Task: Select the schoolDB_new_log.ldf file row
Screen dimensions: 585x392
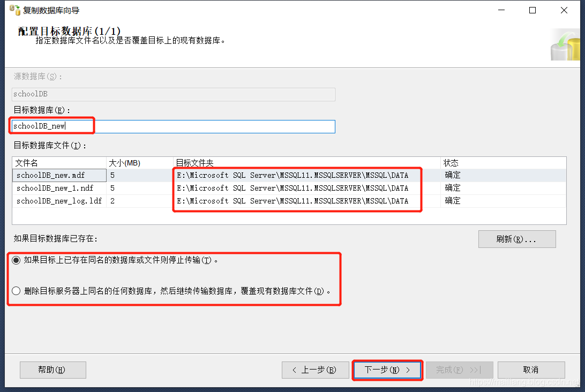Action: pyautogui.click(x=59, y=201)
